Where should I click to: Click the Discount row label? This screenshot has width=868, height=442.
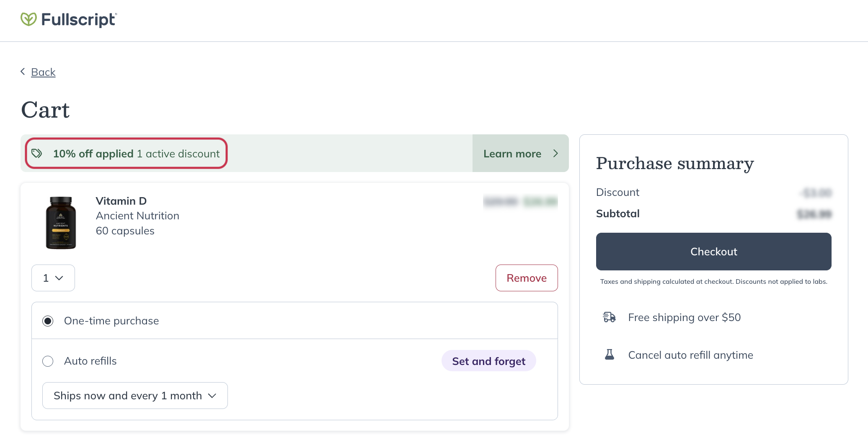(617, 192)
